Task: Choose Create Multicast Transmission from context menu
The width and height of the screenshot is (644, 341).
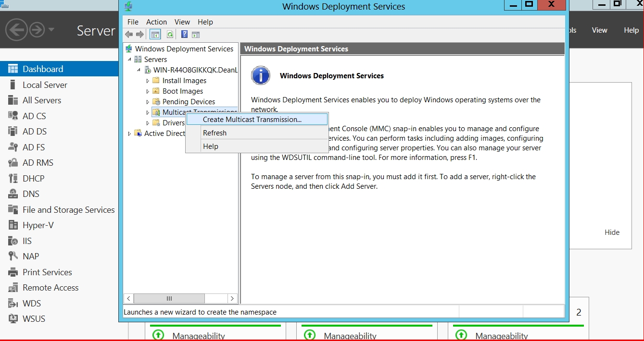Action: click(252, 120)
